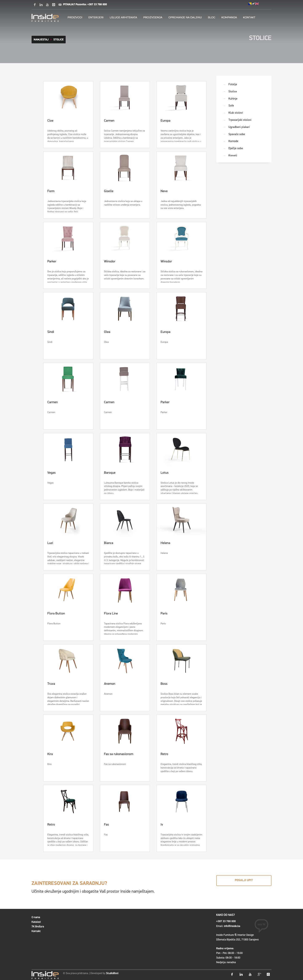The image size is (303, 980).
Task: Open the YouTube icon in footer
Action: click(x=250, y=974)
